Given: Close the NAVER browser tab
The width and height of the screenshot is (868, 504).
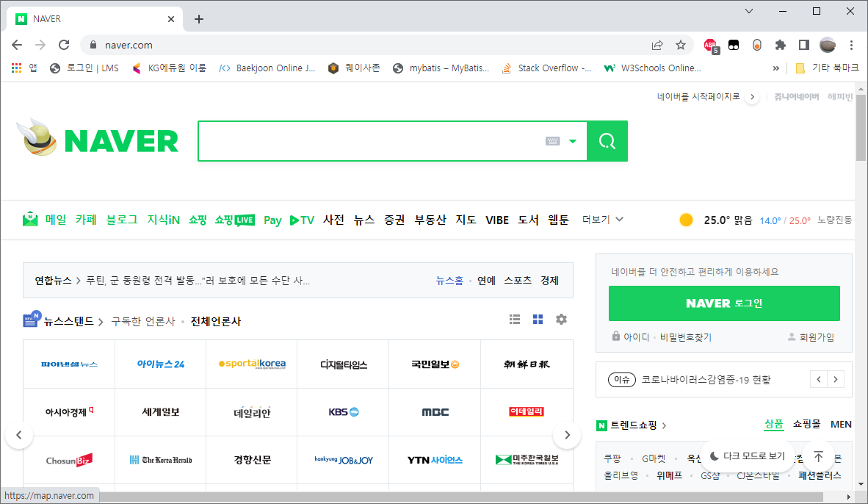Looking at the screenshot, I should pyautogui.click(x=171, y=19).
